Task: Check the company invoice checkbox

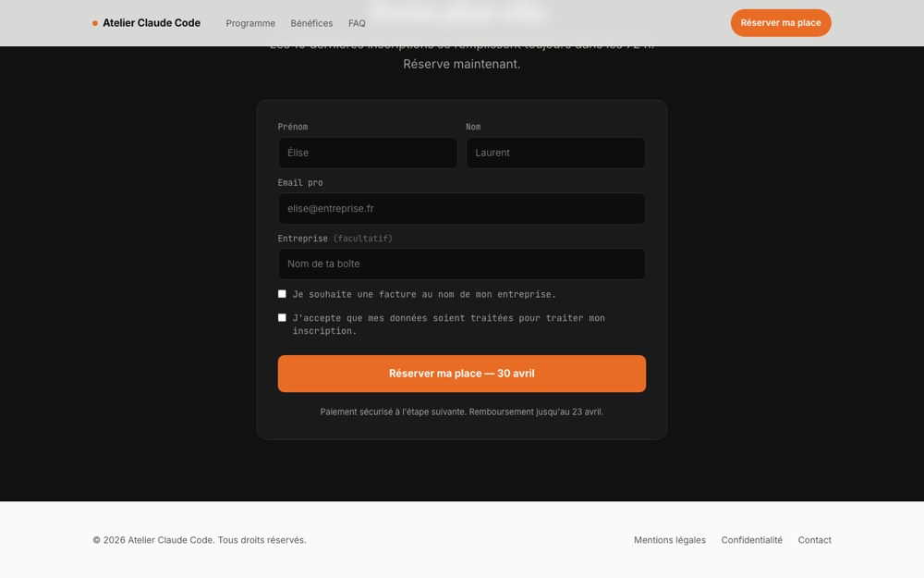Action: [282, 294]
